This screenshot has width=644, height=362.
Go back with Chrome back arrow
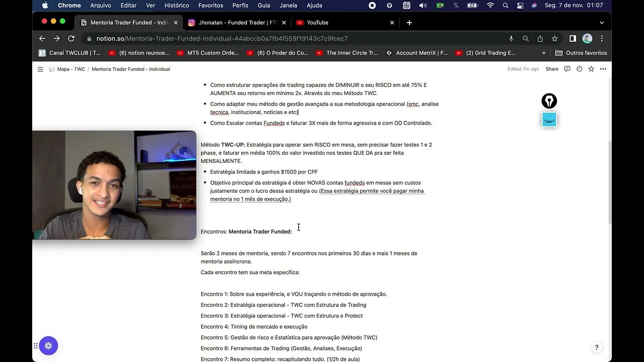42,38
